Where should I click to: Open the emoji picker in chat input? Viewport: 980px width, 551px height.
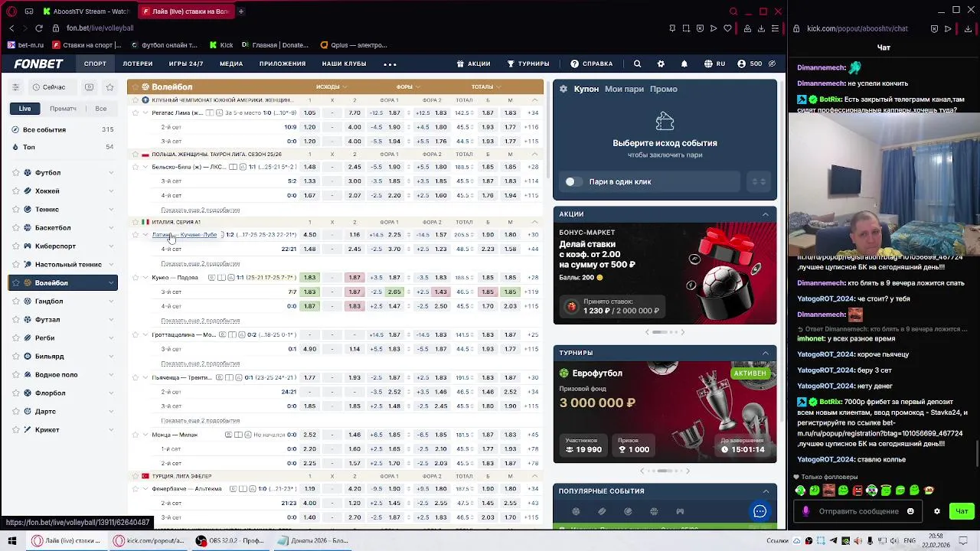point(910,511)
